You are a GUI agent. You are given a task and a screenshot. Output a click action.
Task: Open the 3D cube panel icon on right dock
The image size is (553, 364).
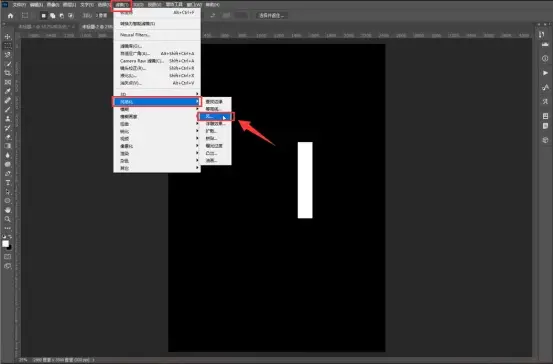[545, 140]
